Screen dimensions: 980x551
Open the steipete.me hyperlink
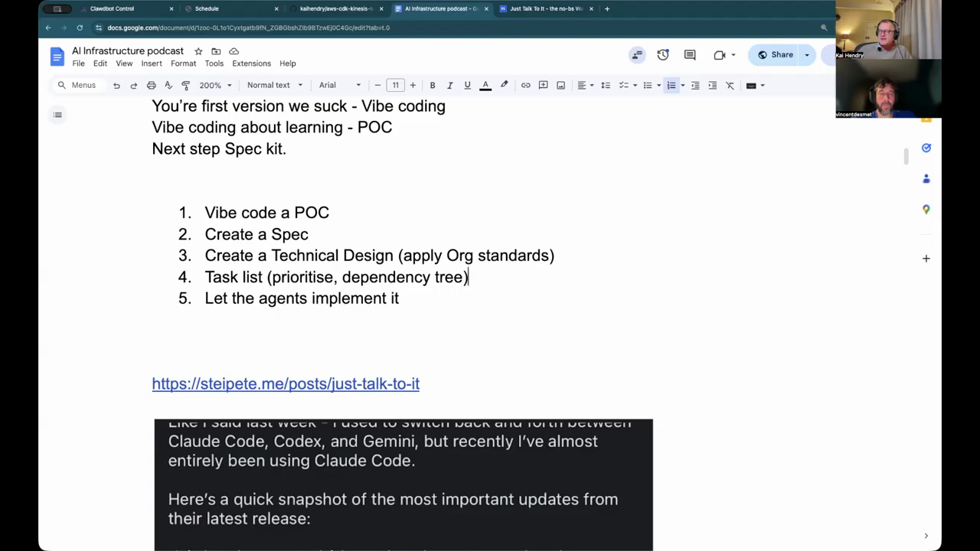(x=286, y=383)
